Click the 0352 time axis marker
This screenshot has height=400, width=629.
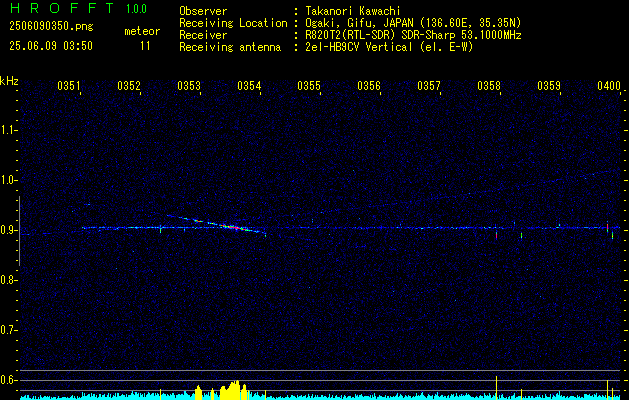[x=129, y=86]
